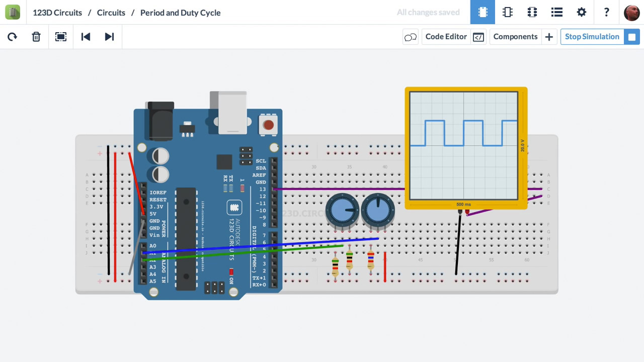The height and width of the screenshot is (362, 644).
Task: Stop the running simulation
Action: (x=592, y=37)
